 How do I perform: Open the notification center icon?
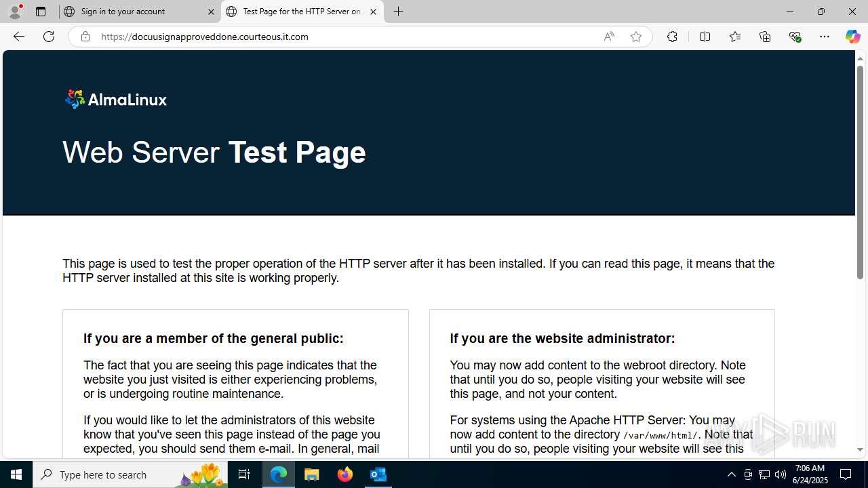pos(846,474)
